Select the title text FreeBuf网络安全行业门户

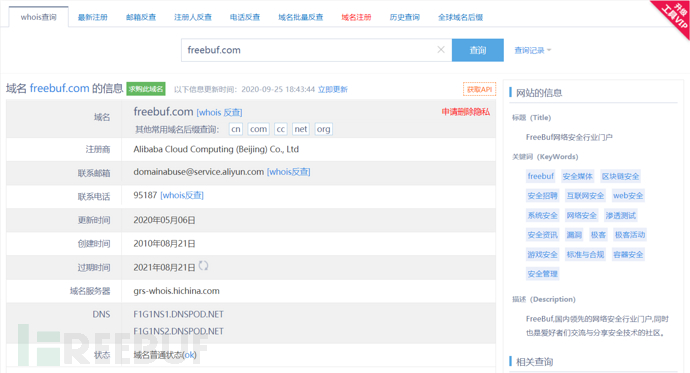coord(569,137)
